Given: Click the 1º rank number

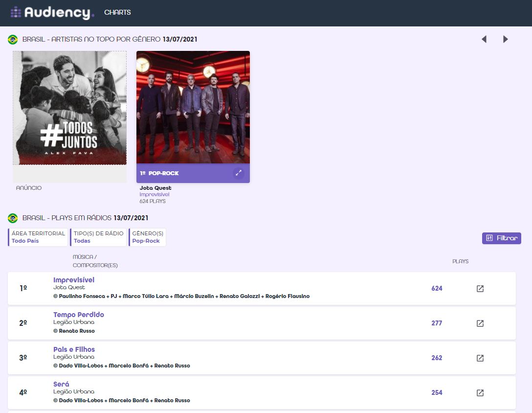Looking at the screenshot, I should tap(23, 288).
